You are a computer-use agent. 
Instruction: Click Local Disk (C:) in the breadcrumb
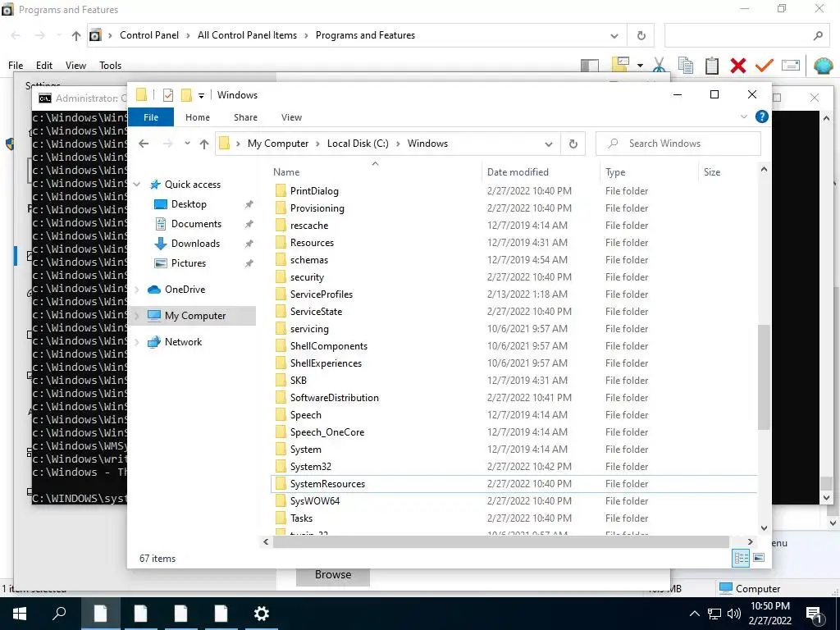[x=358, y=144]
